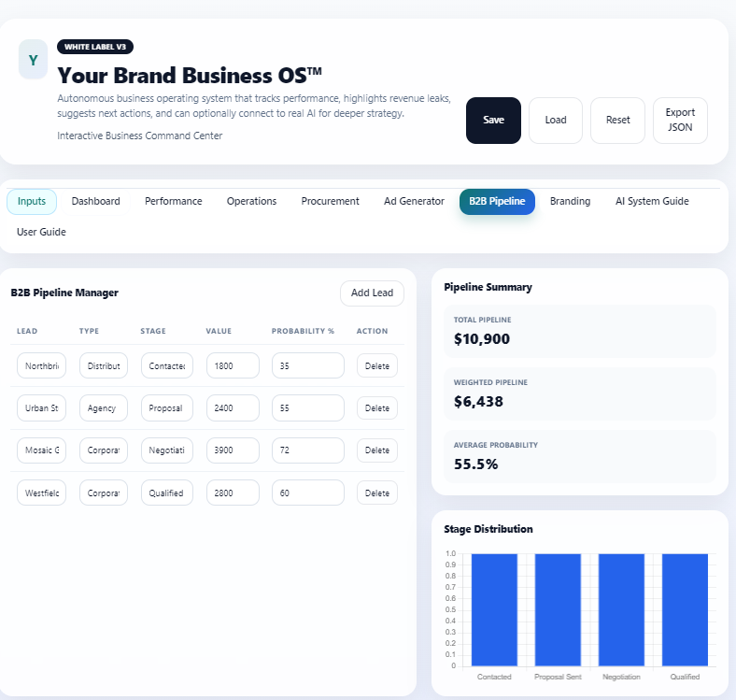The height and width of the screenshot is (700, 736).
Task: Export data via Export JSON
Action: [x=680, y=121]
